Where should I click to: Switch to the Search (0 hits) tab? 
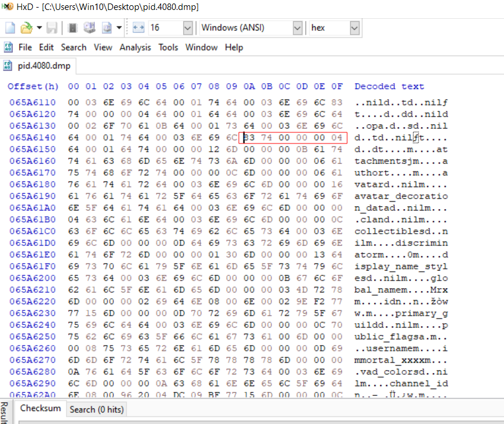97,409
